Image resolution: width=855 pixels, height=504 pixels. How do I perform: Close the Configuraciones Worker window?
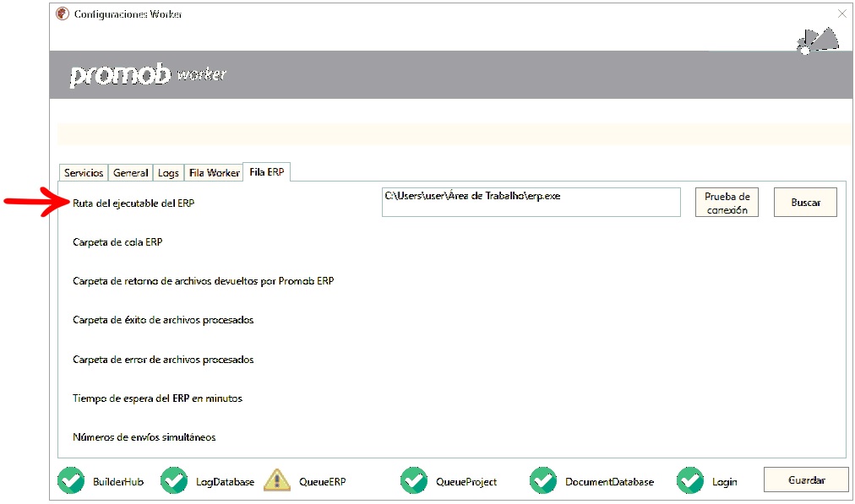(842, 14)
